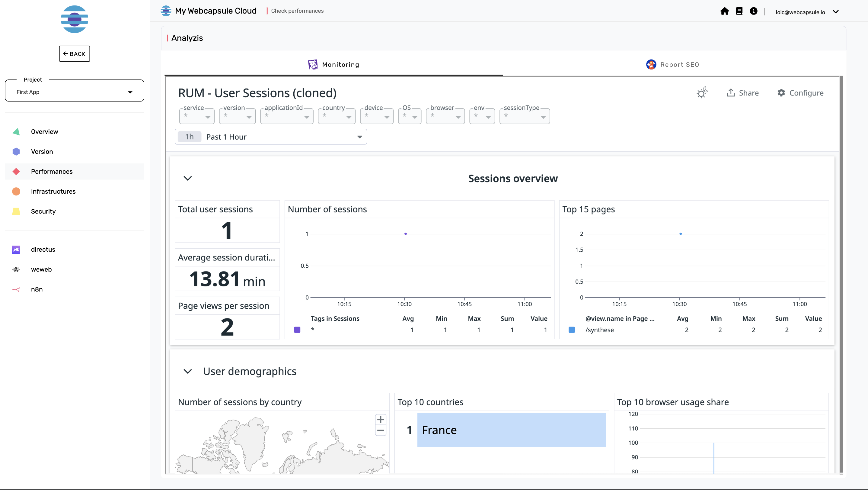The width and height of the screenshot is (868, 490).
Task: Open Overview in the sidebar
Action: click(75, 131)
